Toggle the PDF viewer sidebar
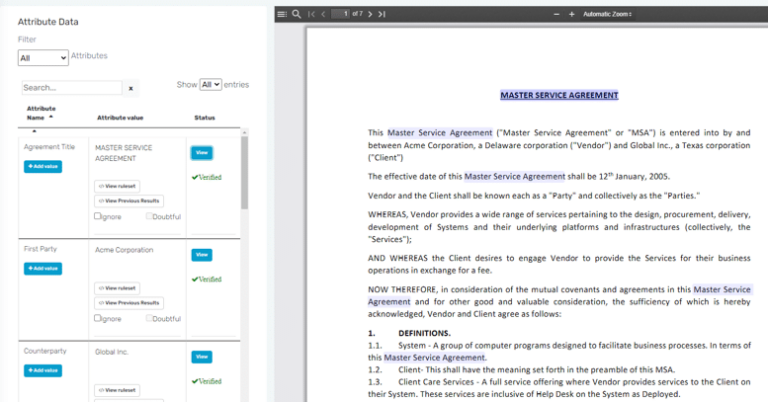Viewport: 768px width, 402px height. (282, 14)
